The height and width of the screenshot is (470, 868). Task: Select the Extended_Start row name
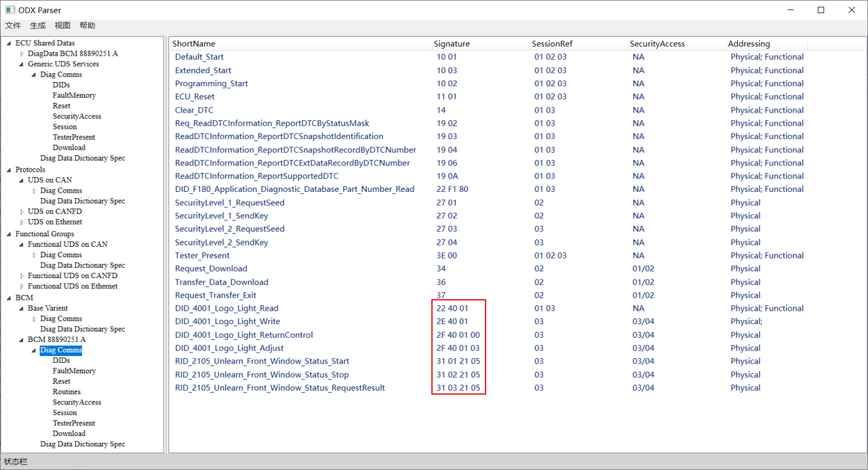[203, 71]
